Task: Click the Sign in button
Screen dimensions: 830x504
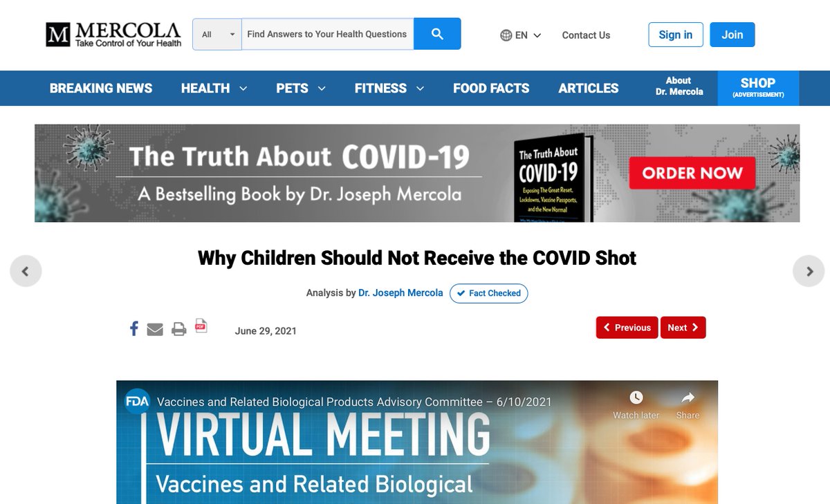Action: pos(676,35)
